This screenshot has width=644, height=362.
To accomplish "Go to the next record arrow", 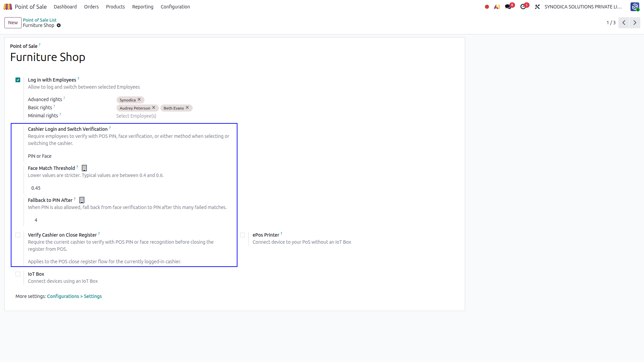I will (635, 23).
